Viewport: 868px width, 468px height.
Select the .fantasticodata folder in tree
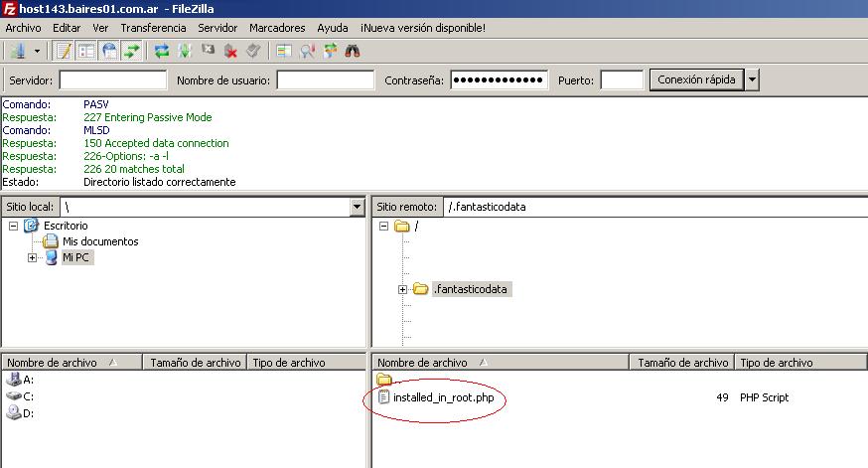click(x=471, y=289)
